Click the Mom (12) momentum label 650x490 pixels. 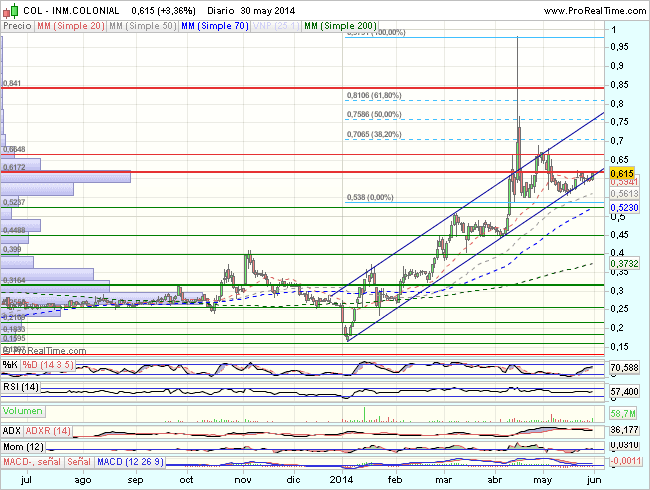point(22,446)
